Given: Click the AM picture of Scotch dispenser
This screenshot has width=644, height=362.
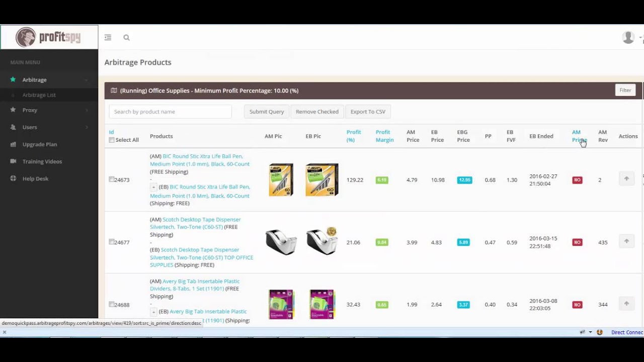Looking at the screenshot, I should [x=281, y=242].
